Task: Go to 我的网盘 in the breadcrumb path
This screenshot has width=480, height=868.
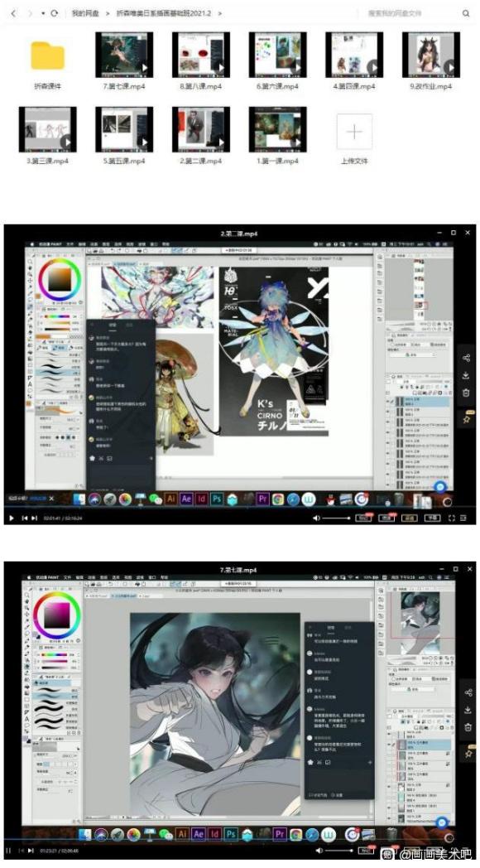Action: click(x=84, y=13)
